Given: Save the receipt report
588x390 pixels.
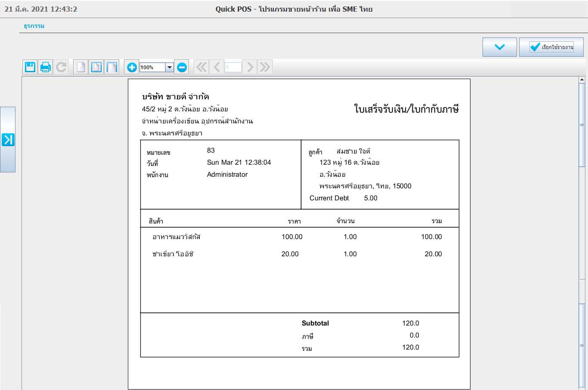Looking at the screenshot, I should tap(30, 67).
